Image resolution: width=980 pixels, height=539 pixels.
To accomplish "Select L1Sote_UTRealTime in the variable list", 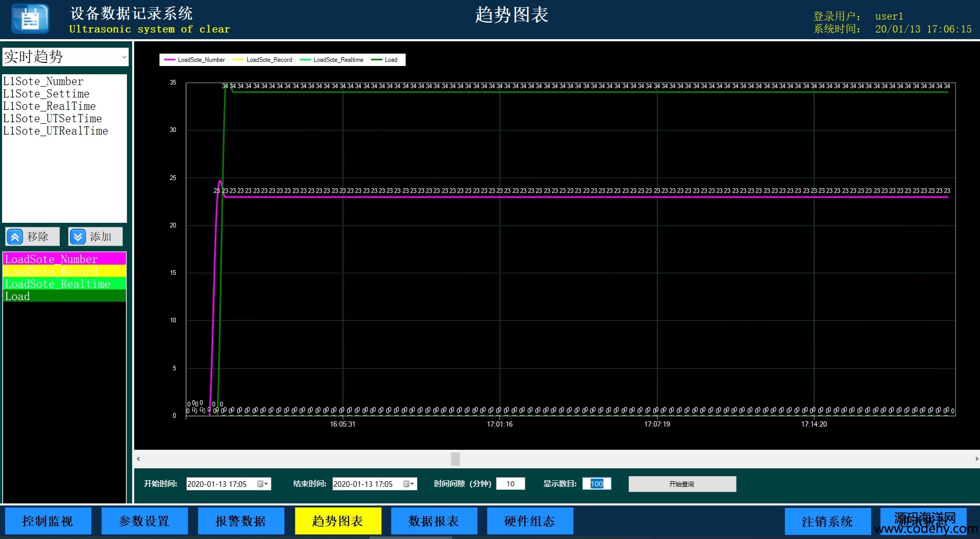I will click(56, 131).
